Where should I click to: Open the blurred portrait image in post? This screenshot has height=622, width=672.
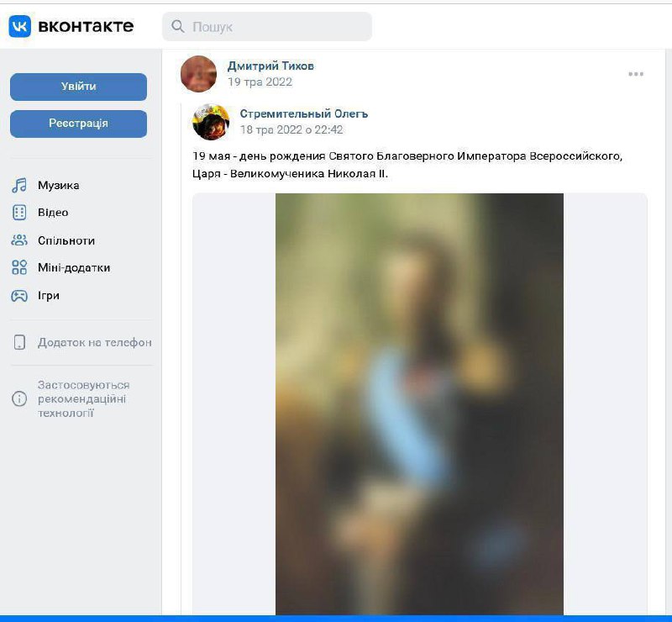[419, 403]
